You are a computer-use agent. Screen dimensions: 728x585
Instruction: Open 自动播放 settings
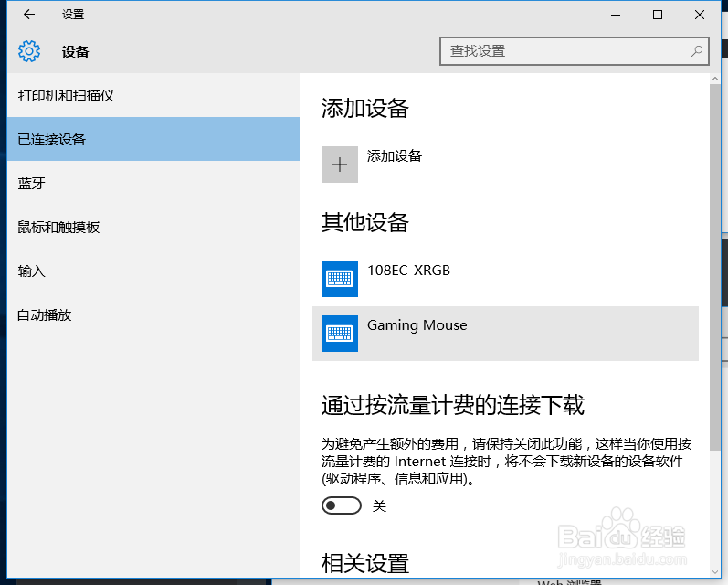[153, 315]
